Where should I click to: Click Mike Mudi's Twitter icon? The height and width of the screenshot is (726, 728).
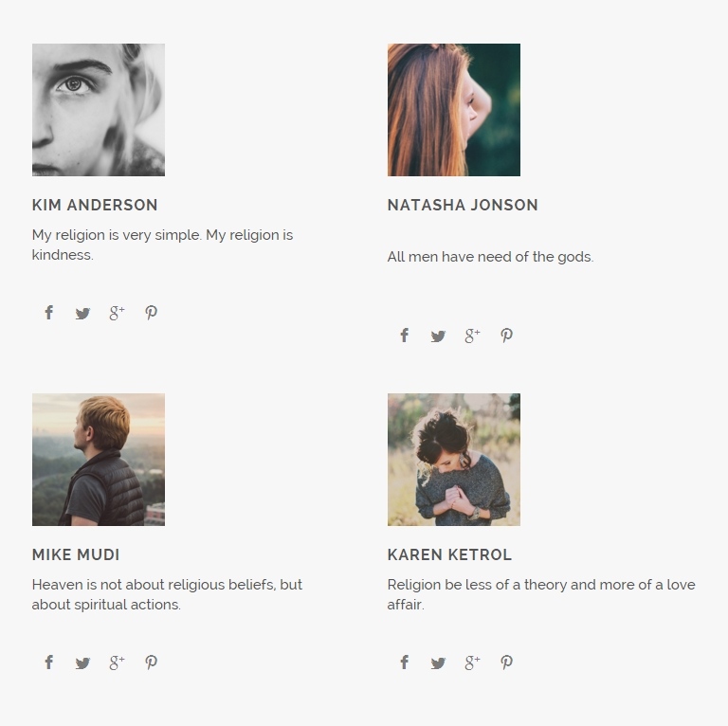tap(82, 662)
